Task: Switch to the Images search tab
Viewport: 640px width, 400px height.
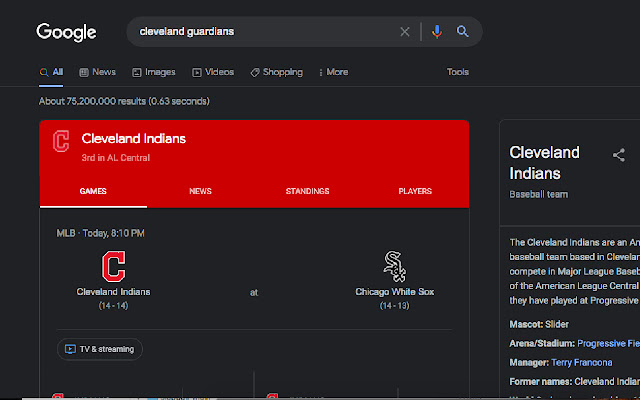Action: coord(153,72)
